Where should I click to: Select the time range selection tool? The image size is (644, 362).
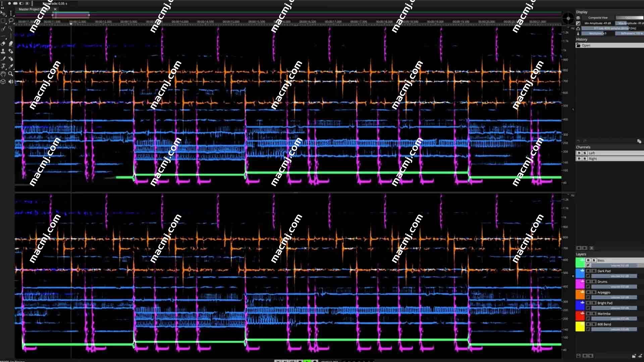[11, 13]
